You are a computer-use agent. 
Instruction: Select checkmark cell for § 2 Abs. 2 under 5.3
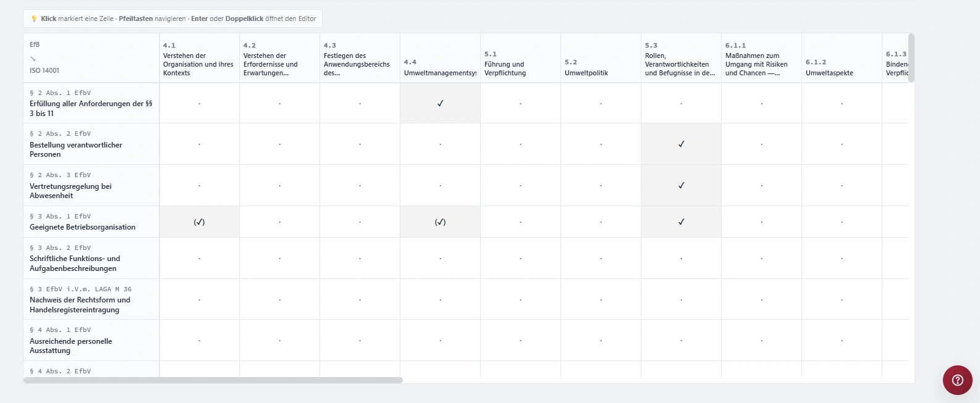click(x=681, y=144)
